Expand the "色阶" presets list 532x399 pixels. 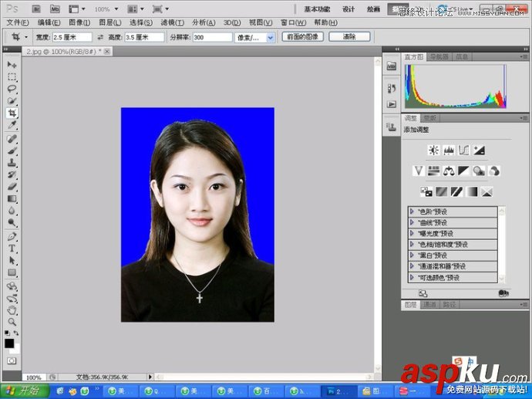click(412, 211)
